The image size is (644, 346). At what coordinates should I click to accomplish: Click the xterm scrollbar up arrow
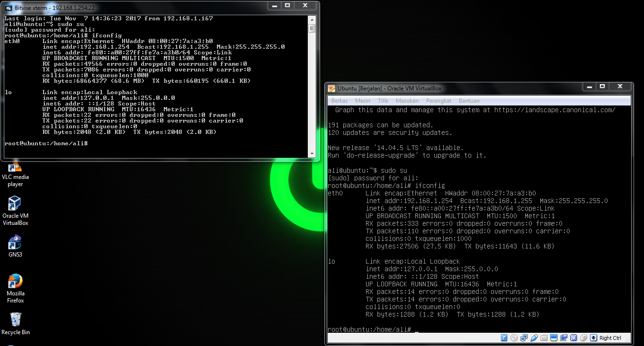click(x=312, y=20)
